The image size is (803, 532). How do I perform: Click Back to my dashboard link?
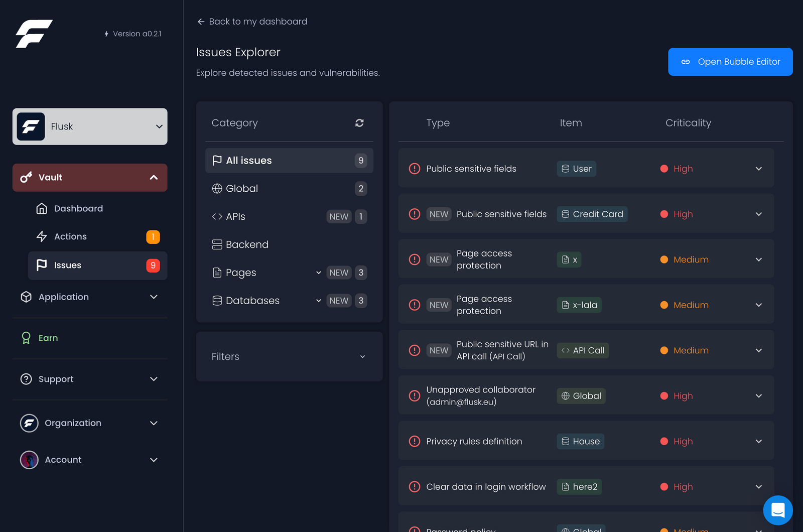251,21
